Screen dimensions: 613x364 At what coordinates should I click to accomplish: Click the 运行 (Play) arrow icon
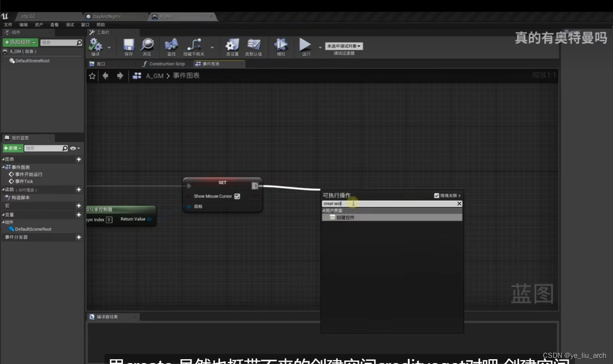(x=305, y=45)
